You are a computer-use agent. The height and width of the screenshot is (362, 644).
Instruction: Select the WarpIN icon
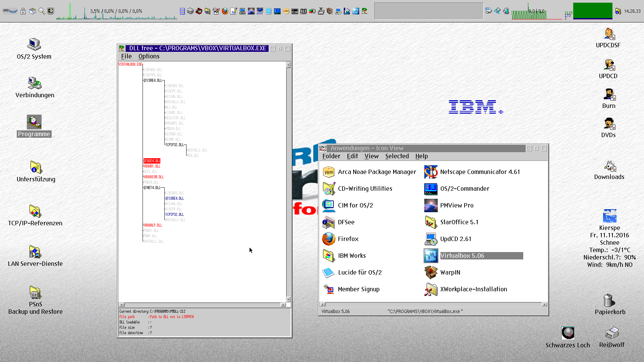431,273
